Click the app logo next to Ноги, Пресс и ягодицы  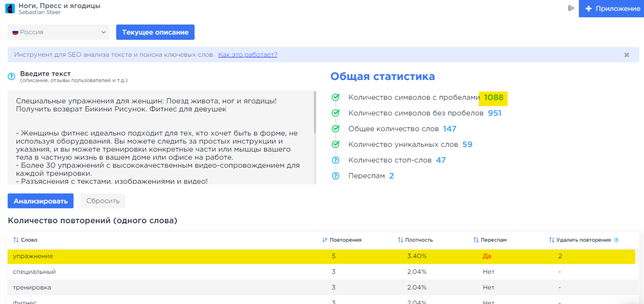pyautogui.click(x=9, y=8)
